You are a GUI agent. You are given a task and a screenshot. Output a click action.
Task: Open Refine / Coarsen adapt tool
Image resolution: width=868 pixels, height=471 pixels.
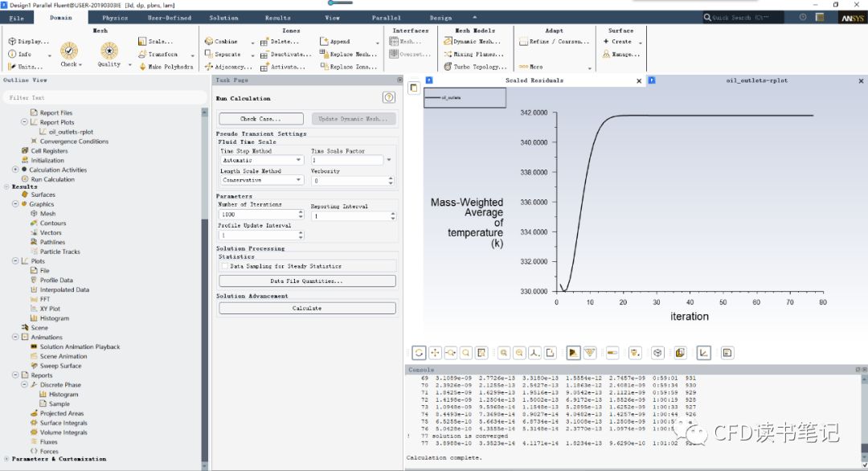554,42
